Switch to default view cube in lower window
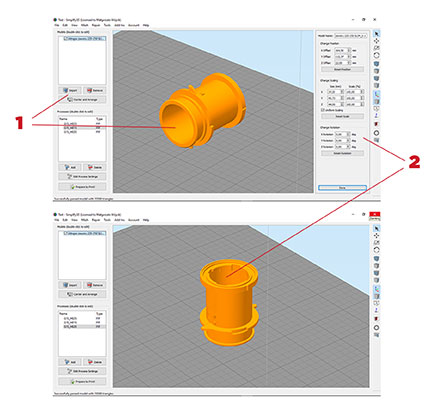The width and height of the screenshot is (434, 411). pos(376,258)
